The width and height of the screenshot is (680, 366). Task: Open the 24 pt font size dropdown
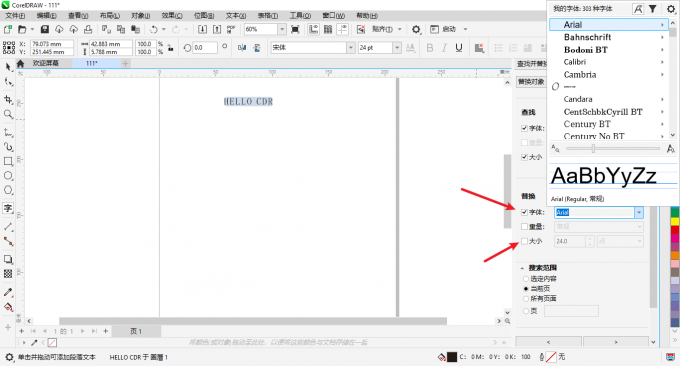(x=397, y=48)
